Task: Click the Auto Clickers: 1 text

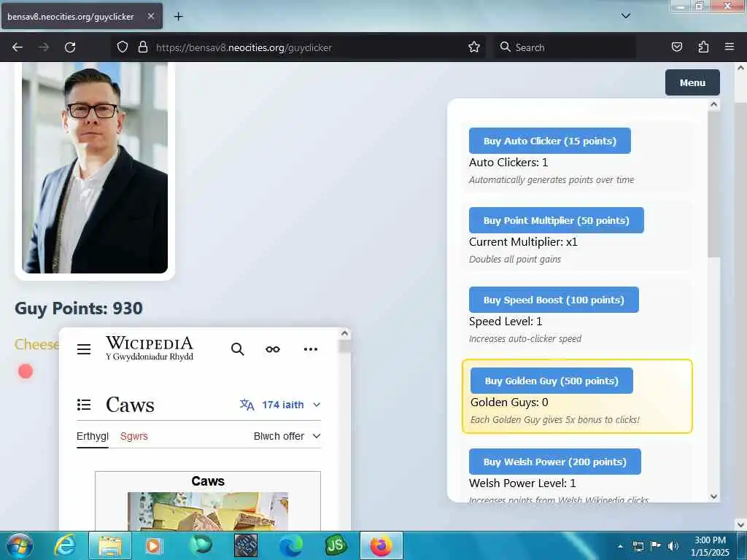Action: (508, 163)
